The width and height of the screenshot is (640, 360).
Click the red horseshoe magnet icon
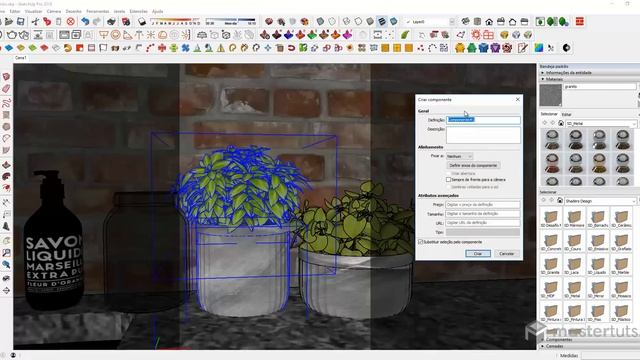click(291, 48)
